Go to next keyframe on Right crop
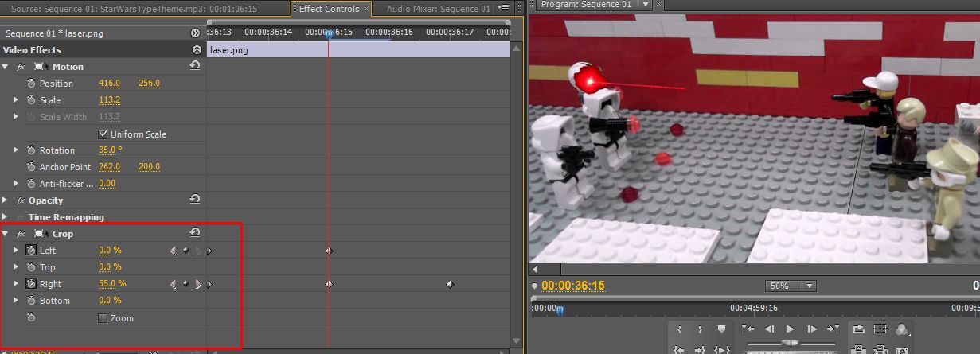Screen dimensions: 980x354 (x=197, y=284)
